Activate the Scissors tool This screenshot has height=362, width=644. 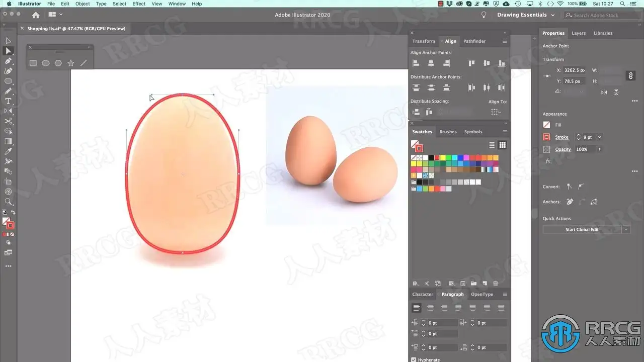tap(9, 121)
